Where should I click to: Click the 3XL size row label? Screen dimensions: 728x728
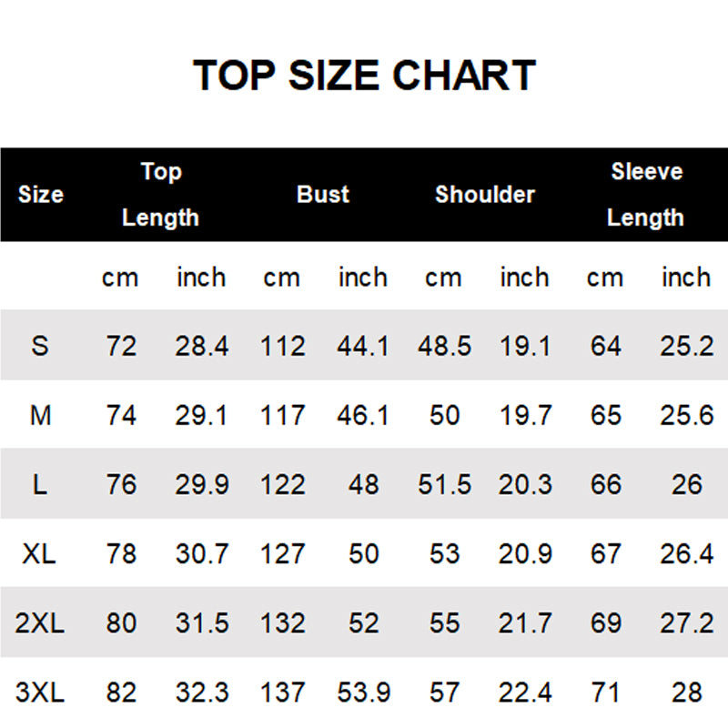point(40,693)
